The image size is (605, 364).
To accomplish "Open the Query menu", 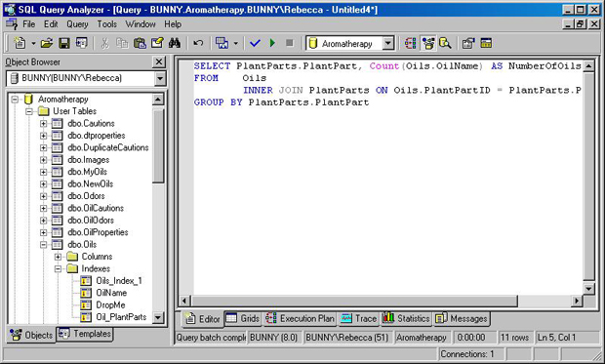I will click(x=77, y=24).
